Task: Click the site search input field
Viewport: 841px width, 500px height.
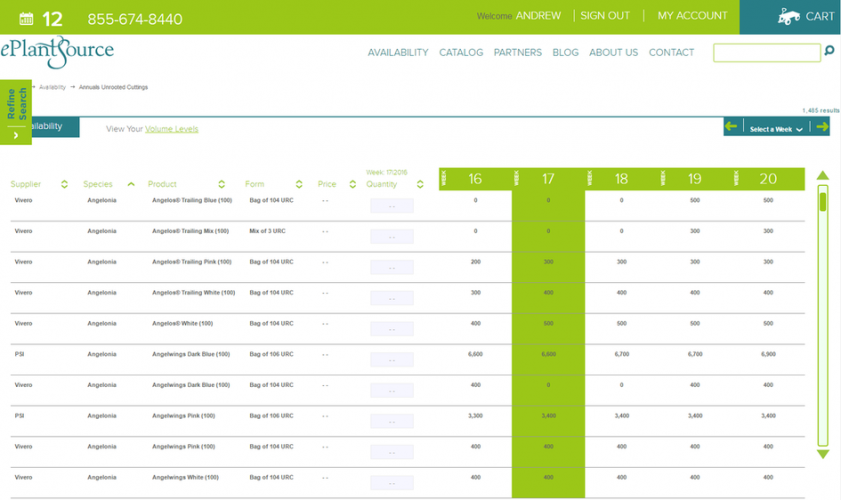Action: tap(766, 53)
